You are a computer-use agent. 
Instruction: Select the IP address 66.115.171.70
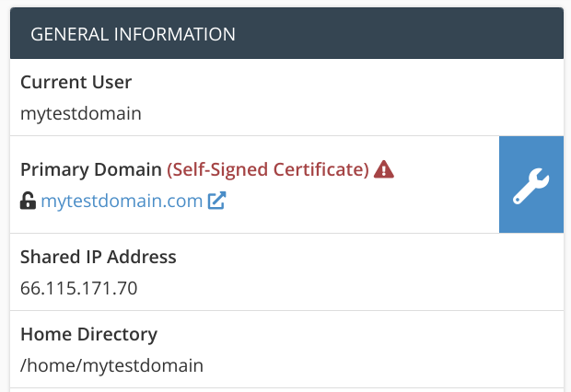point(79,288)
